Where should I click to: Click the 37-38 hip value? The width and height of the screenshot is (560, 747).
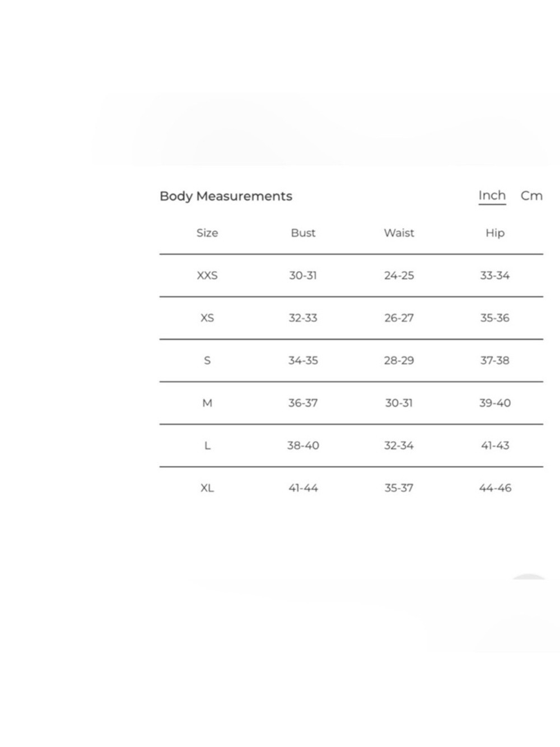tap(495, 360)
